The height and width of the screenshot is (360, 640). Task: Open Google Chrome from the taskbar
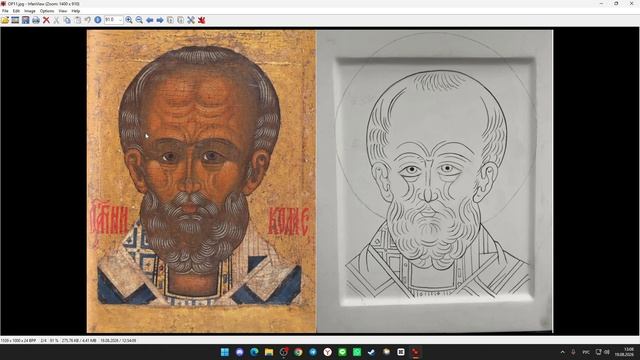pyautogui.click(x=298, y=352)
